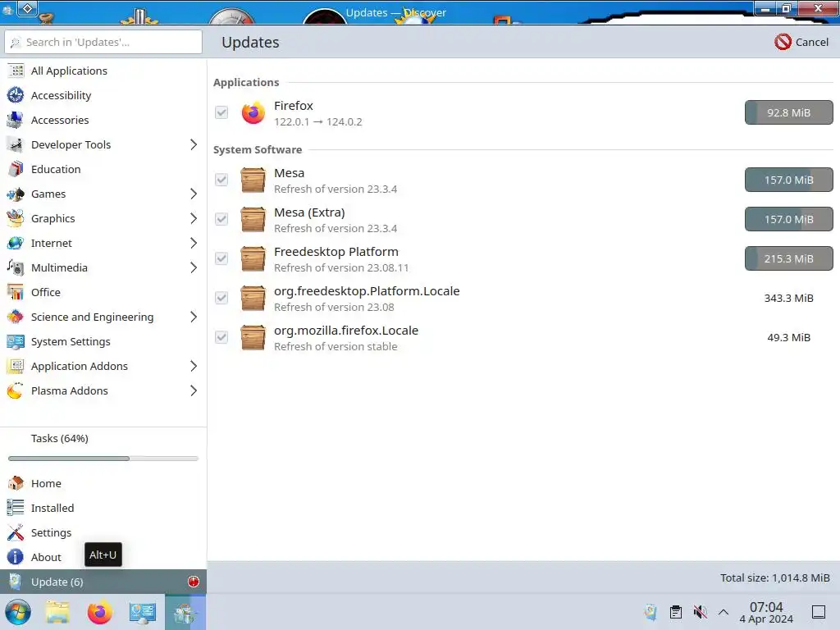840x630 pixels.
Task: Uncheck the Firefox update checkbox
Action: pos(221,112)
